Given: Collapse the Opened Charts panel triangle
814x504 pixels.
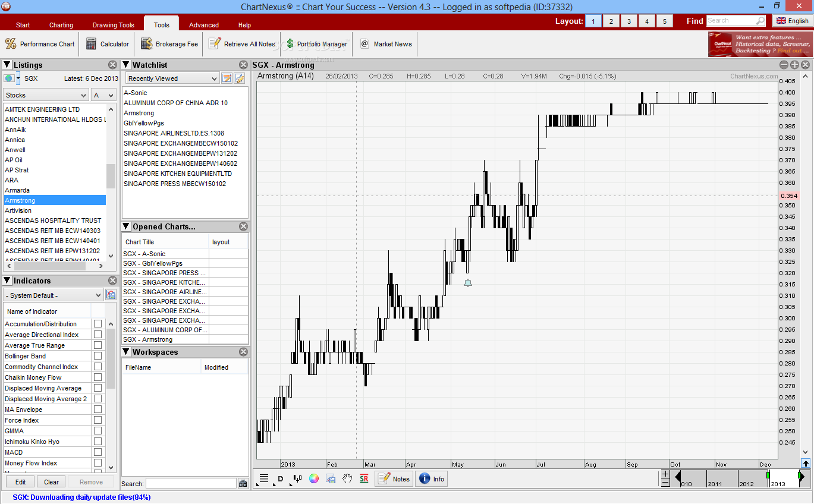Looking at the screenshot, I should (126, 226).
